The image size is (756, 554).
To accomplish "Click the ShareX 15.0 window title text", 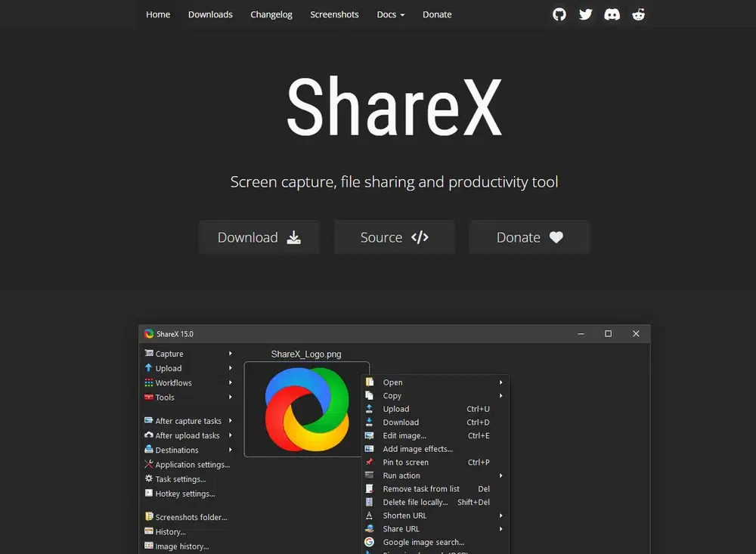I will coord(175,333).
